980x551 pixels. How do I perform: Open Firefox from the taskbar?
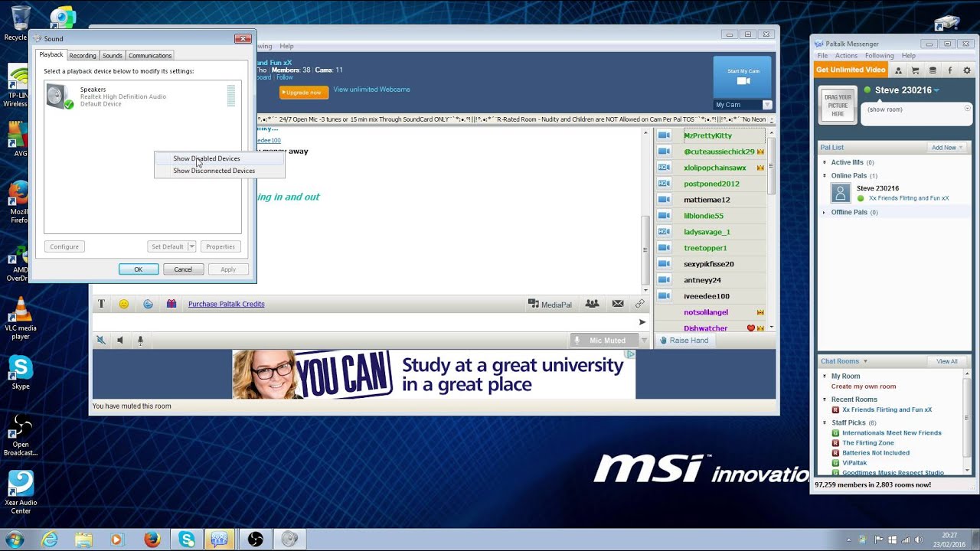[x=152, y=540]
